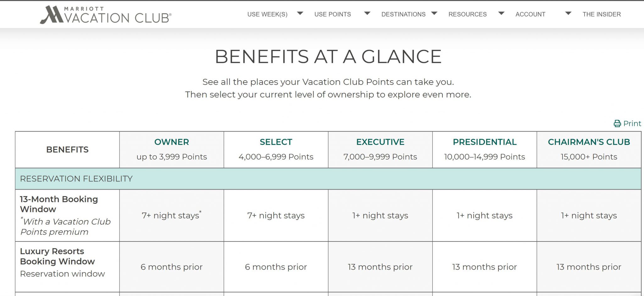Expand the USE WEEK(S) dropdown arrow
Image resolution: width=644 pixels, height=296 pixels.
click(301, 13)
